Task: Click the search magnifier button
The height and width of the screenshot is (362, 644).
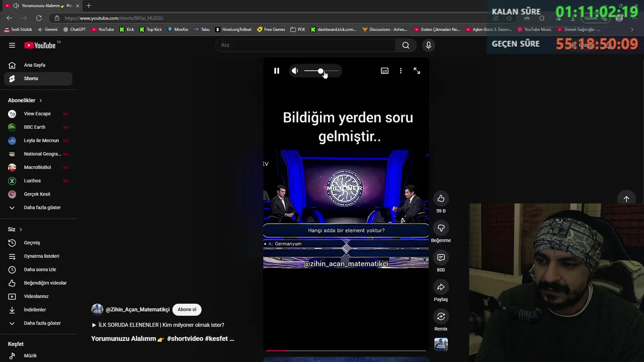Action: coord(406,45)
